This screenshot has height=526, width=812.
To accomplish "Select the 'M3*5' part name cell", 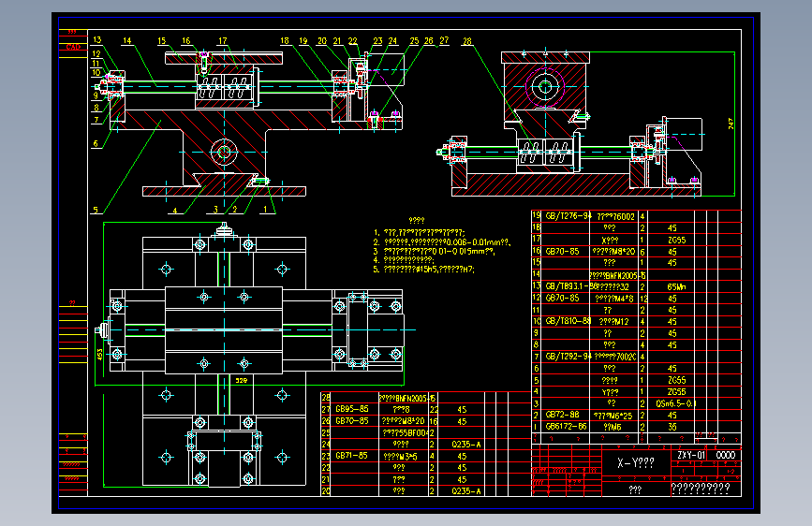I will pyautogui.click(x=400, y=457).
